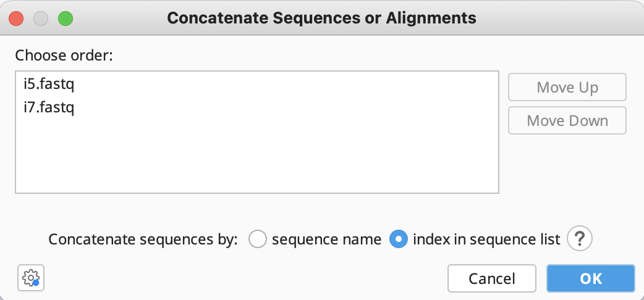Click the Concatenate Sequences or Alignments title
The image size is (644, 300).
coord(321,18)
